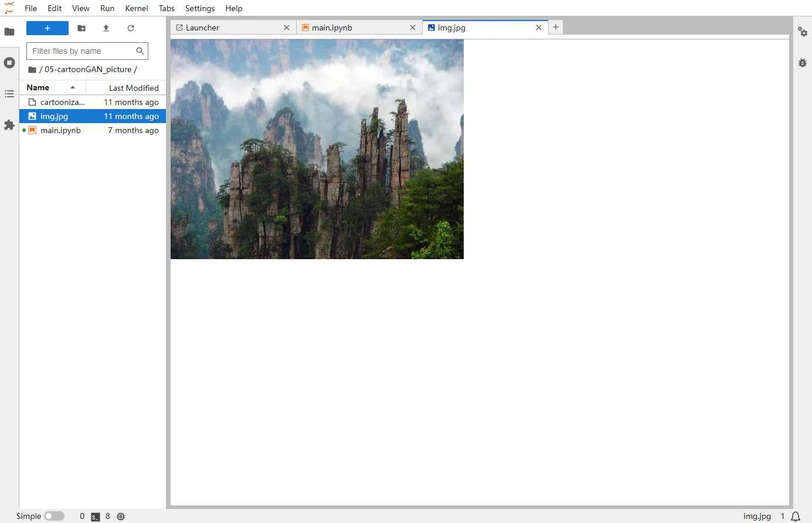Open the File Browser sidebar panel
This screenshot has width=812, height=523.
tap(9, 32)
